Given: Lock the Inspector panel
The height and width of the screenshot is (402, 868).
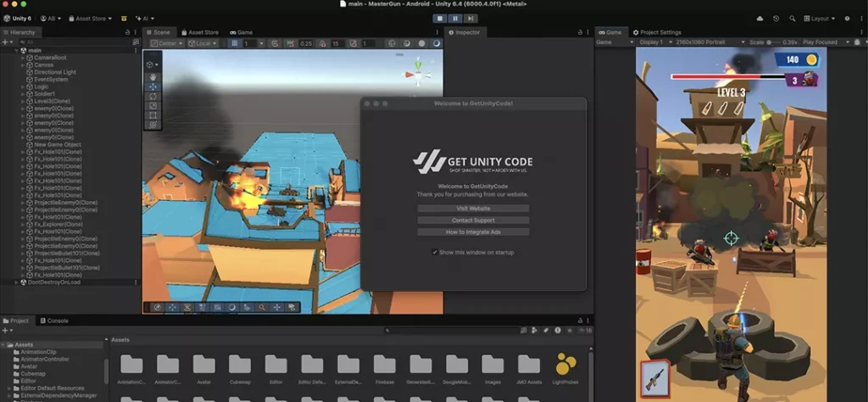Looking at the screenshot, I should [580, 32].
